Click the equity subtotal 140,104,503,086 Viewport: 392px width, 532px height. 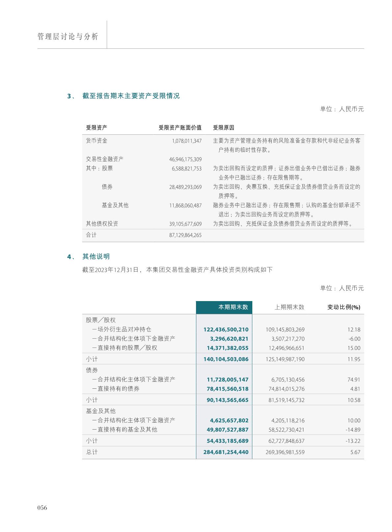226,359
